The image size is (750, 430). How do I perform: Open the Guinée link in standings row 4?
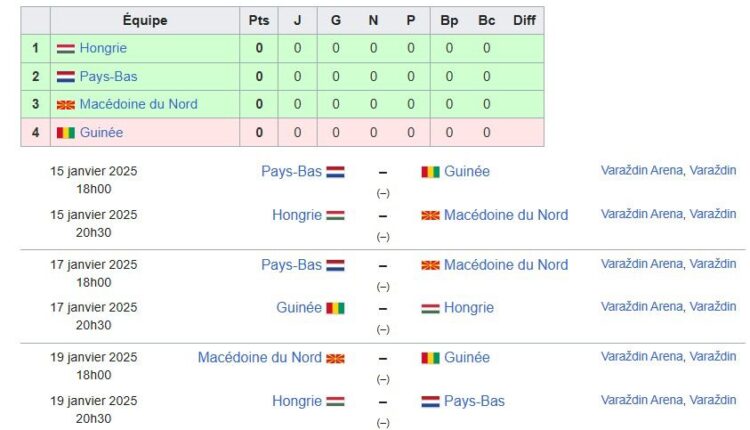click(101, 132)
